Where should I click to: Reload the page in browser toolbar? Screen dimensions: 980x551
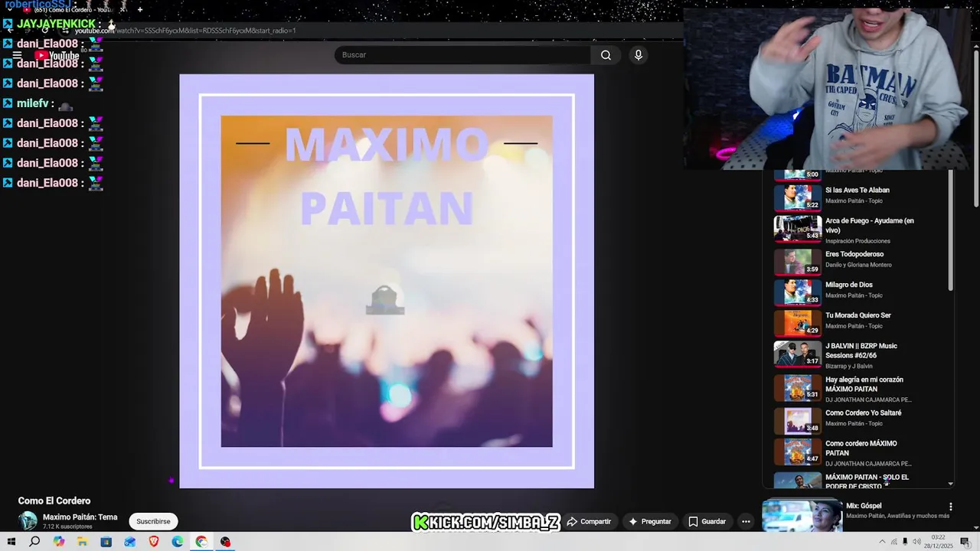click(45, 31)
